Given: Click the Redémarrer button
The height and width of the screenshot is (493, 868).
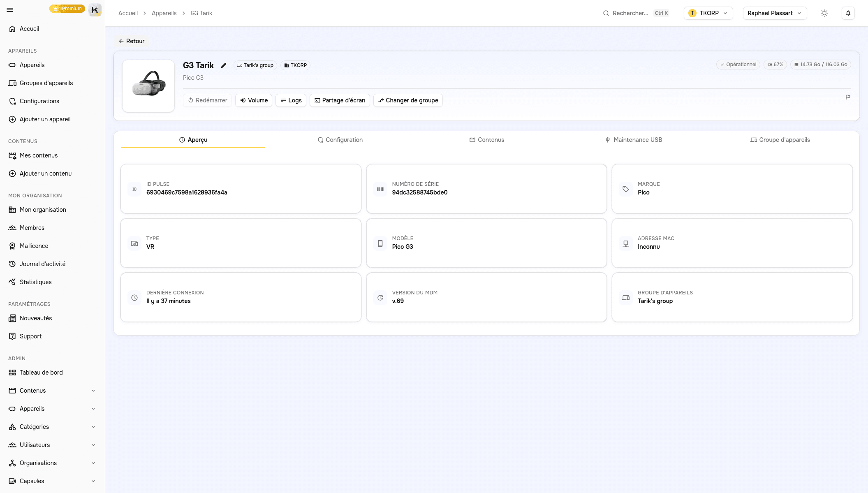Looking at the screenshot, I should [208, 100].
